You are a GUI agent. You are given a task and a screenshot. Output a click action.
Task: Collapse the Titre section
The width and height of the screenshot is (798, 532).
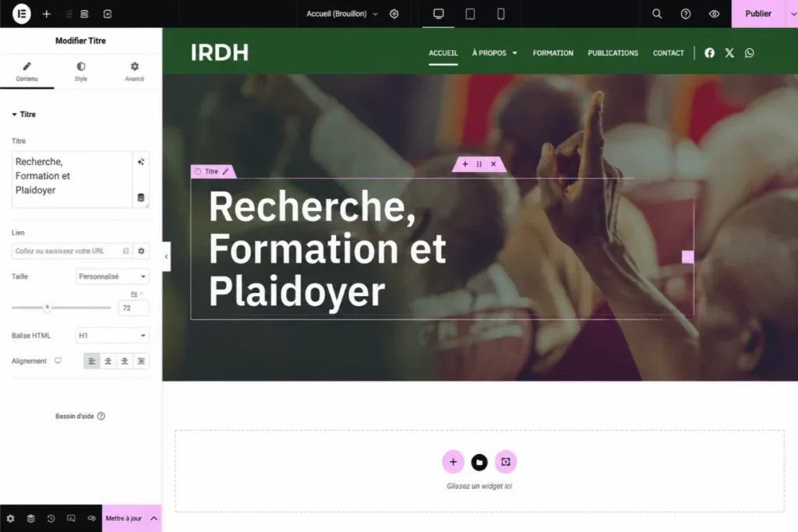[24, 115]
